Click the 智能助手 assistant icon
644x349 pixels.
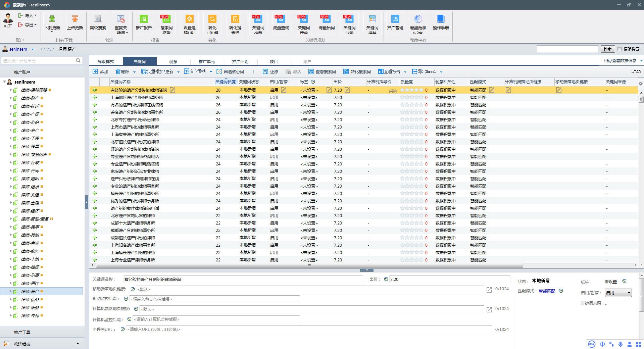418,19
